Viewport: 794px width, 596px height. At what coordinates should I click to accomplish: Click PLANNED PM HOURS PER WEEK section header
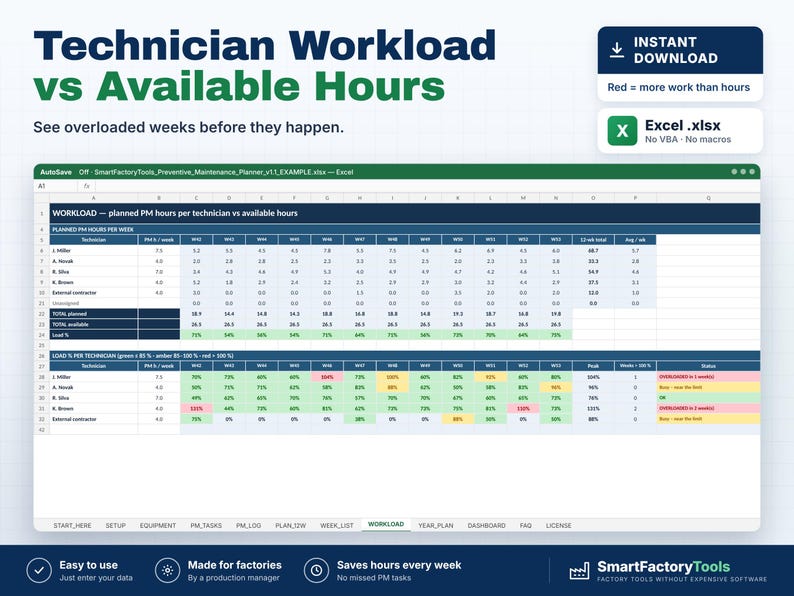click(405, 229)
